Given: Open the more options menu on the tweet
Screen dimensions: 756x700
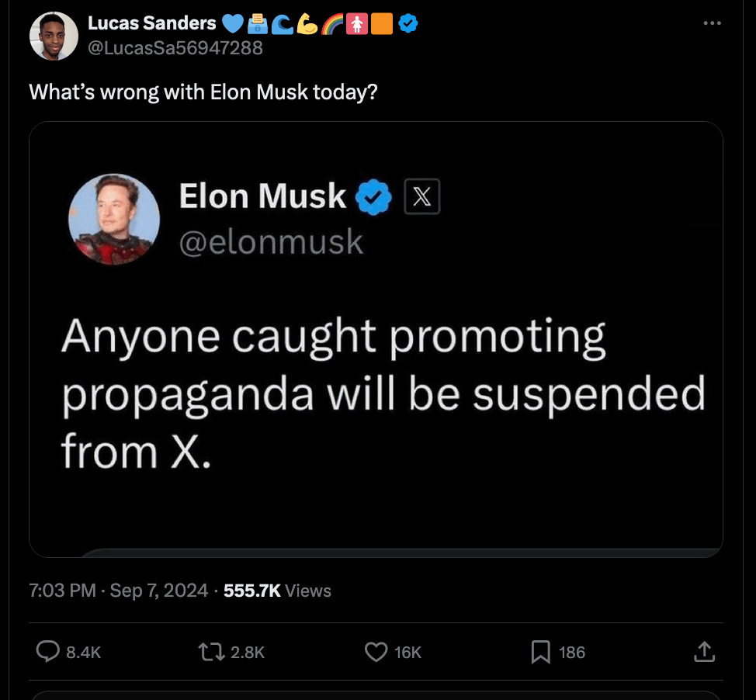Looking at the screenshot, I should (x=711, y=22).
